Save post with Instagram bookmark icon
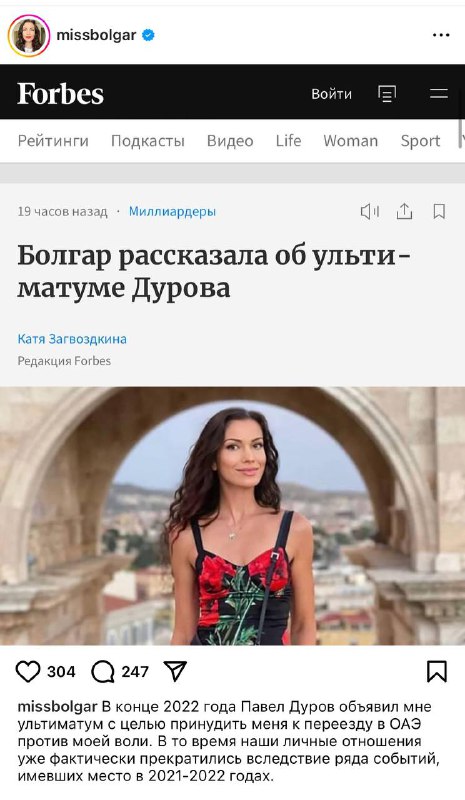Image resolution: width=465 pixels, height=800 pixels. pyautogui.click(x=437, y=671)
